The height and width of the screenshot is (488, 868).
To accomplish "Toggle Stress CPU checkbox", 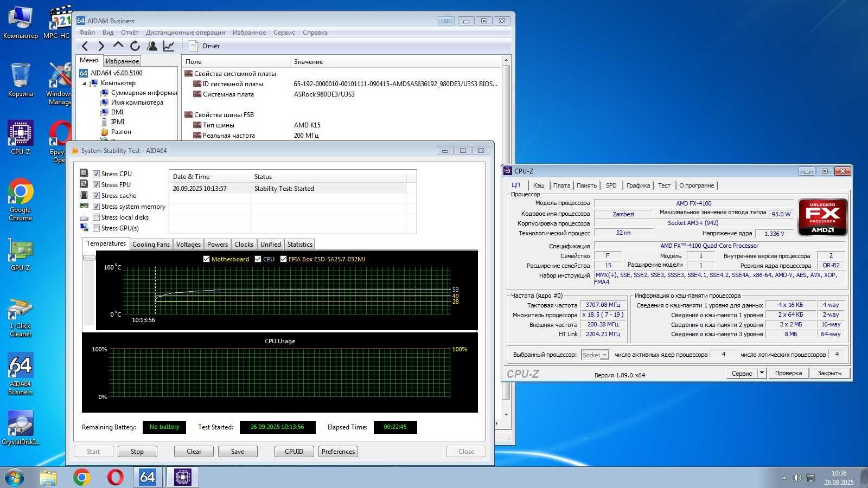I will (96, 174).
